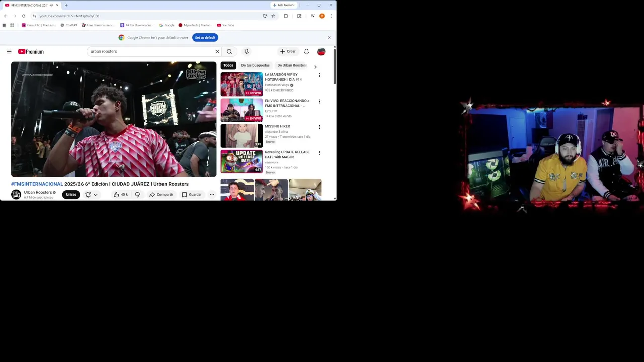The height and width of the screenshot is (362, 644).
Task: Select the De Urban Roosters chip
Action: [x=292, y=65]
